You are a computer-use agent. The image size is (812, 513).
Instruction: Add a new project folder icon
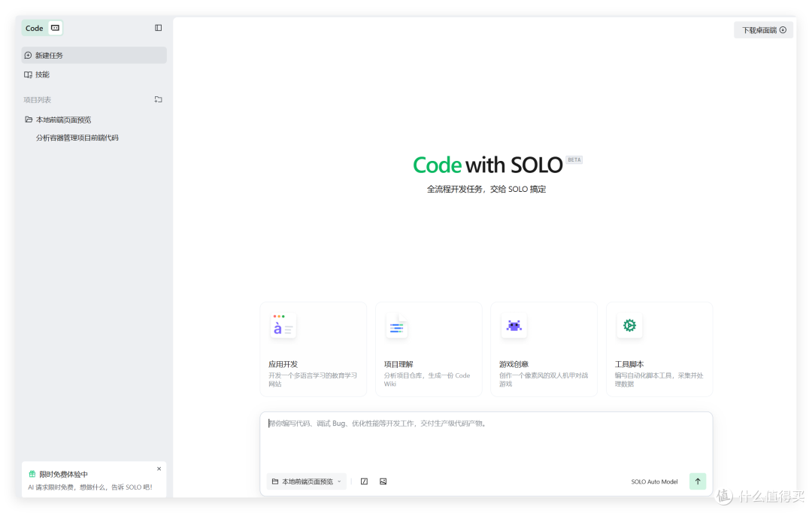pyautogui.click(x=159, y=99)
